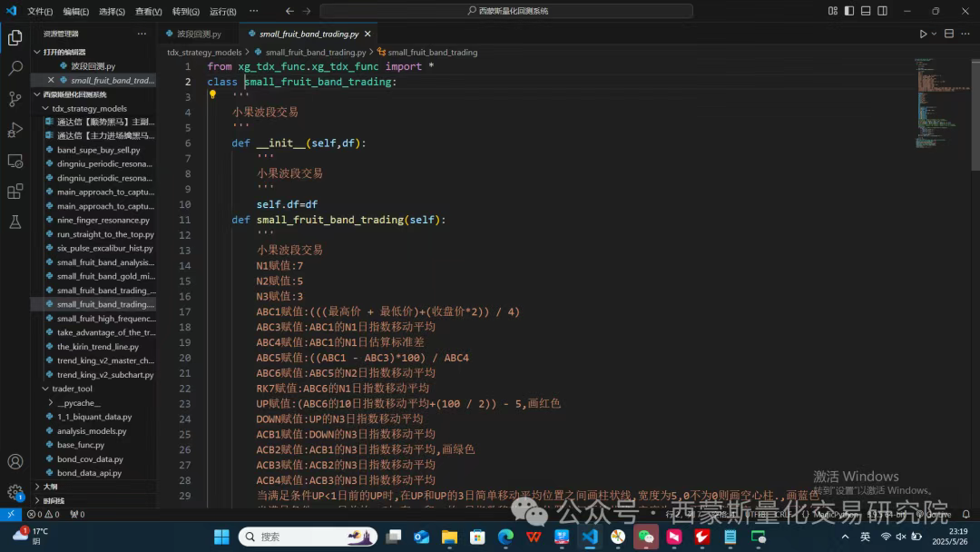Open Microsoft Edge from taskbar

pos(505,537)
